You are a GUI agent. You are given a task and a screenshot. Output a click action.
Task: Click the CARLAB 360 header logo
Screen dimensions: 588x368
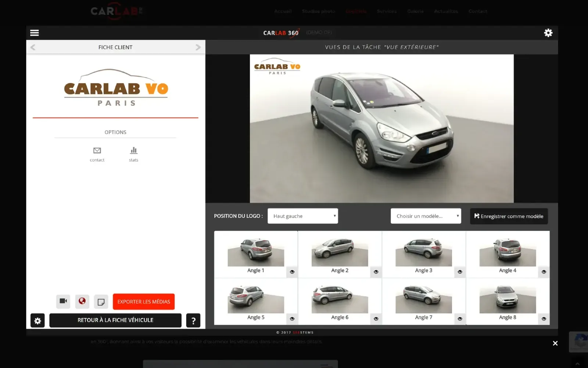(x=281, y=33)
